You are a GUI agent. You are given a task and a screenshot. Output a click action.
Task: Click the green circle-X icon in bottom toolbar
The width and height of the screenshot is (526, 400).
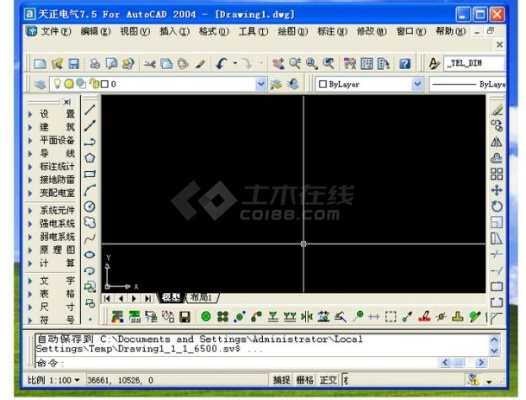[x=206, y=316]
